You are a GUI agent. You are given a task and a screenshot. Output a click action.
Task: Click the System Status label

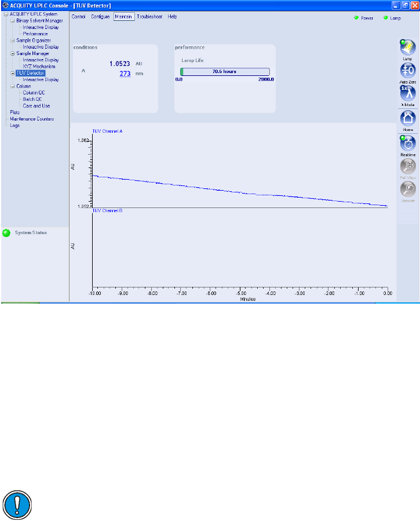point(31,233)
